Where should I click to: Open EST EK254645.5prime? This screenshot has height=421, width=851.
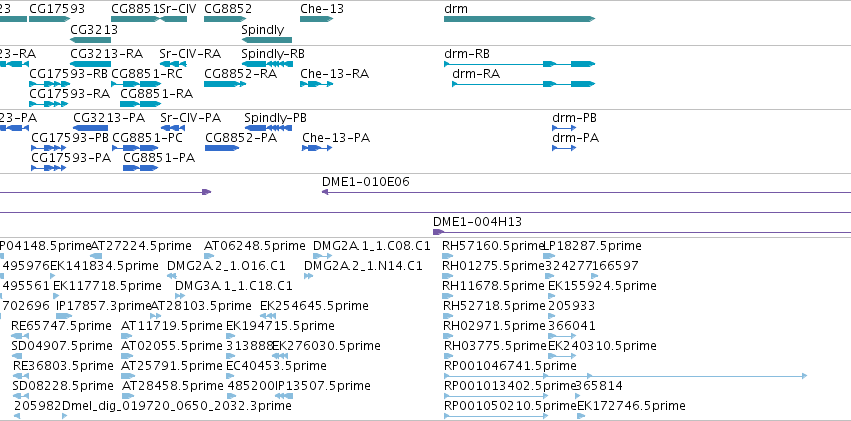[x=314, y=305]
